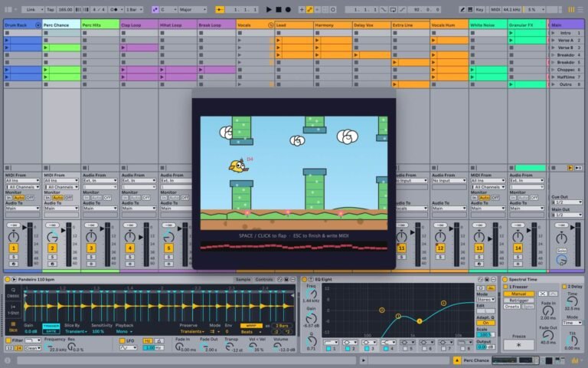
Task: Adjust track 1 pan knob
Action: click(x=14, y=237)
